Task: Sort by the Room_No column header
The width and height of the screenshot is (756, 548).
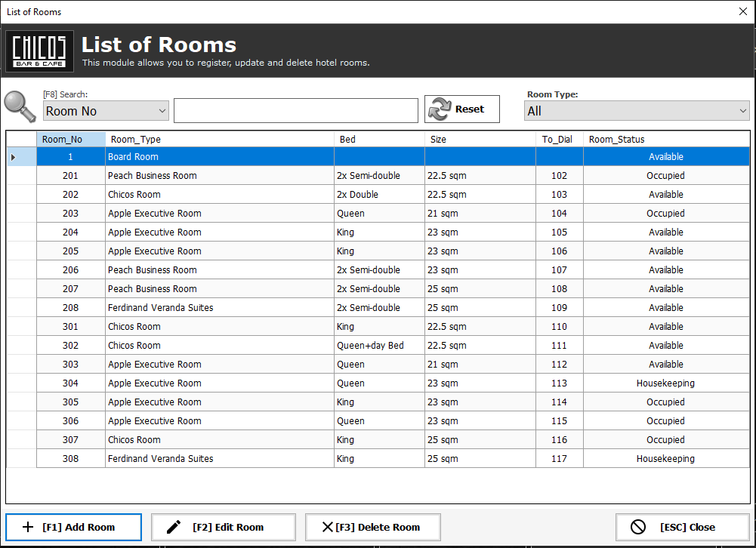Action: (x=71, y=140)
